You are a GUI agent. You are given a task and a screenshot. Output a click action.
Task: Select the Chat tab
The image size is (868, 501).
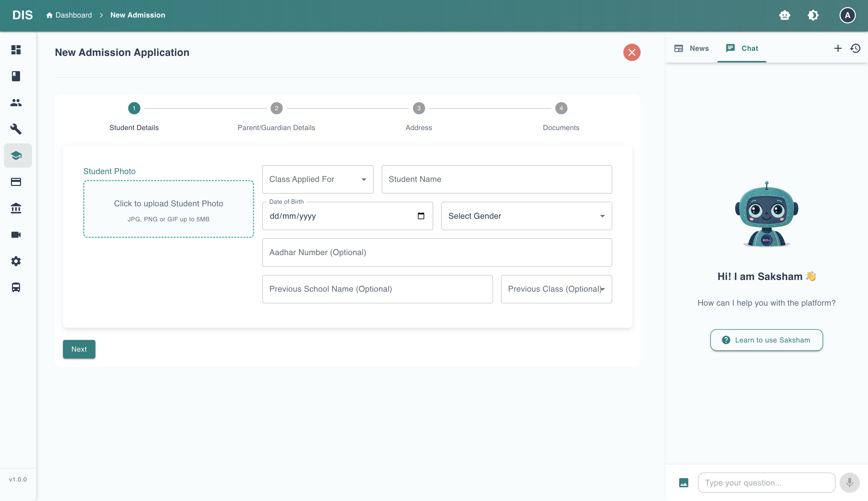742,48
